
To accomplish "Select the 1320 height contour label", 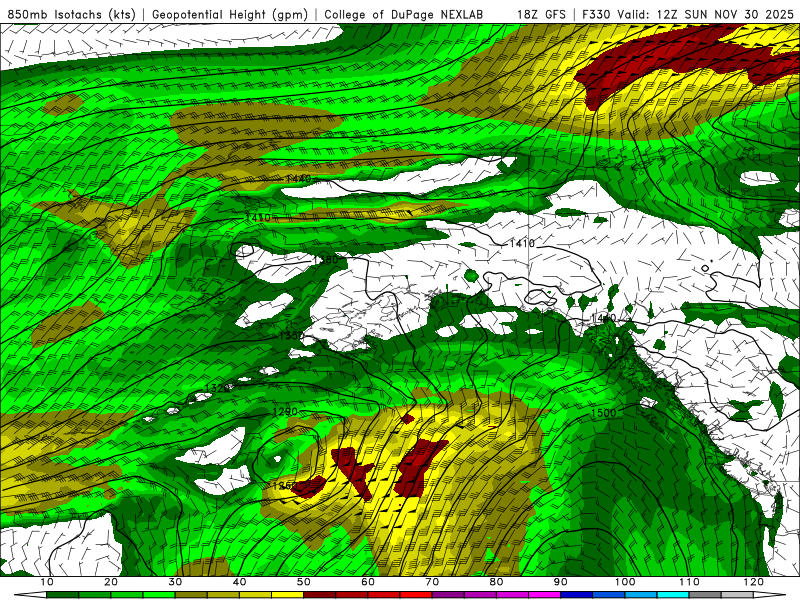I will click(217, 388).
